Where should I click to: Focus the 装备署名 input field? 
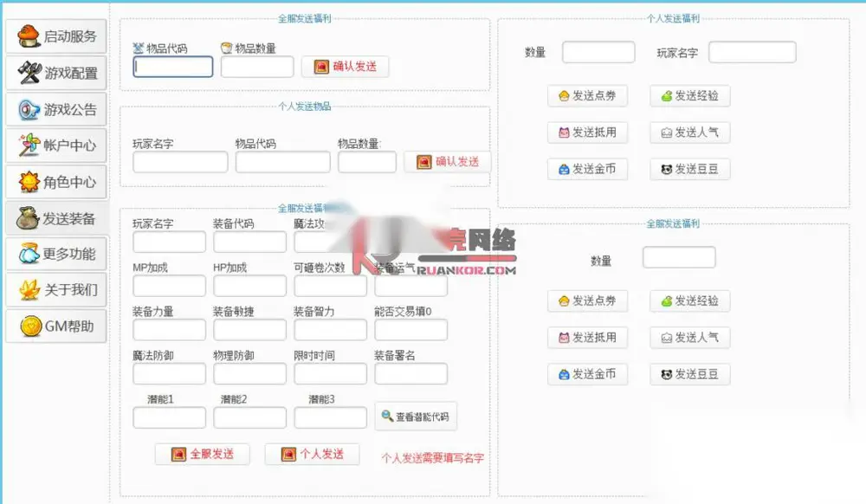[x=410, y=374]
